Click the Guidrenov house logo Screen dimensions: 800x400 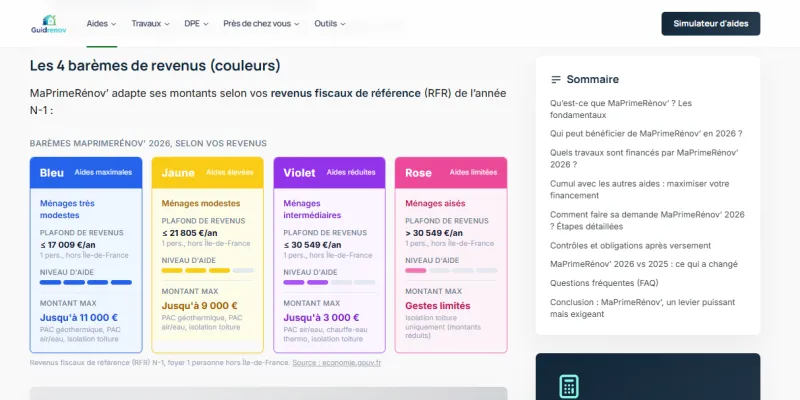click(x=48, y=23)
